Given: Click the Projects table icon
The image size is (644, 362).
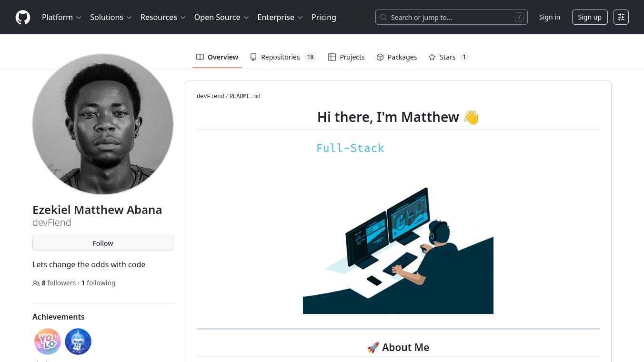Looking at the screenshot, I should pos(332,57).
